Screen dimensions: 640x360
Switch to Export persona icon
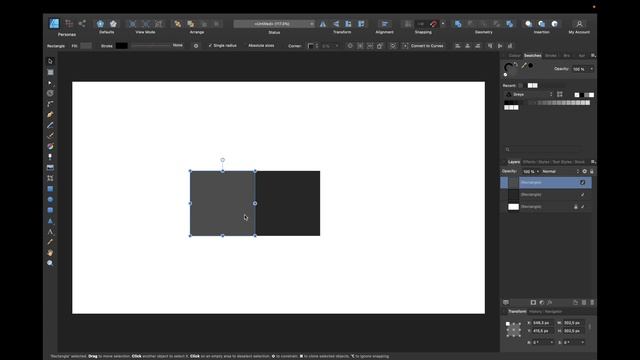(82, 24)
